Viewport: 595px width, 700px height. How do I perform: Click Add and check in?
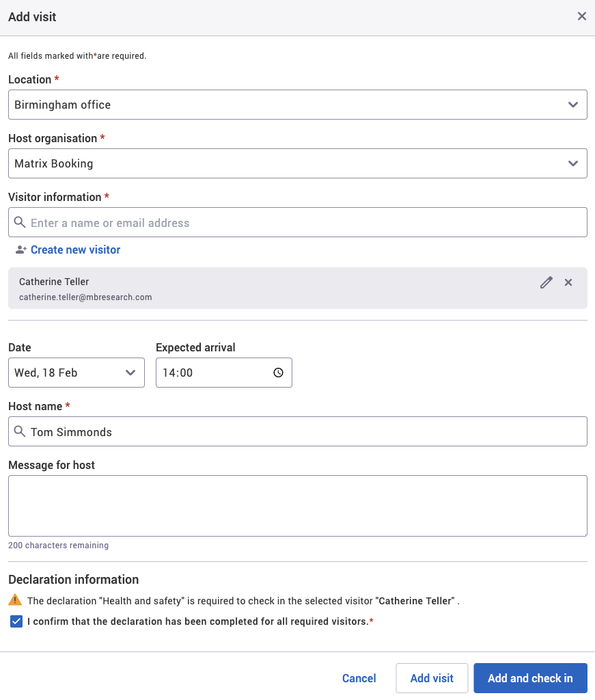[x=530, y=678]
